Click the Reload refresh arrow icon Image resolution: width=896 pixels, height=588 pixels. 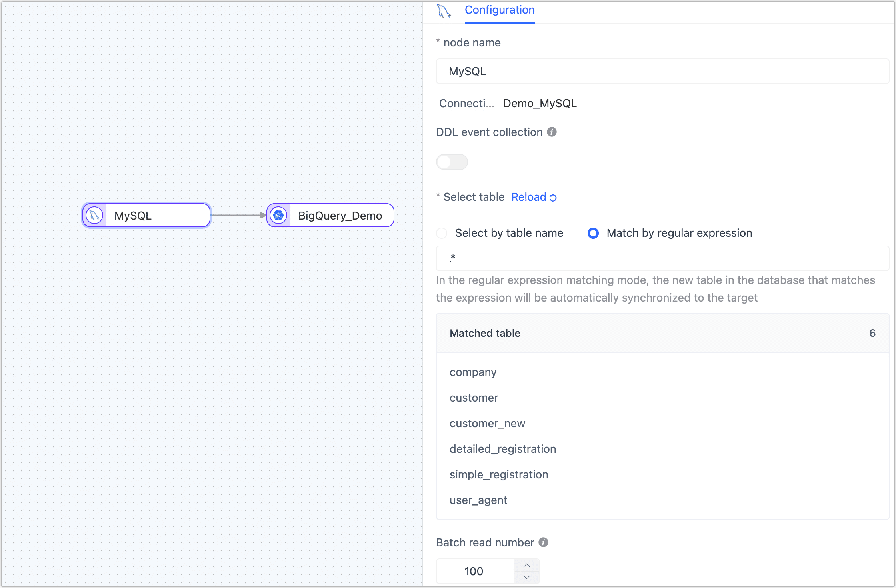point(553,198)
